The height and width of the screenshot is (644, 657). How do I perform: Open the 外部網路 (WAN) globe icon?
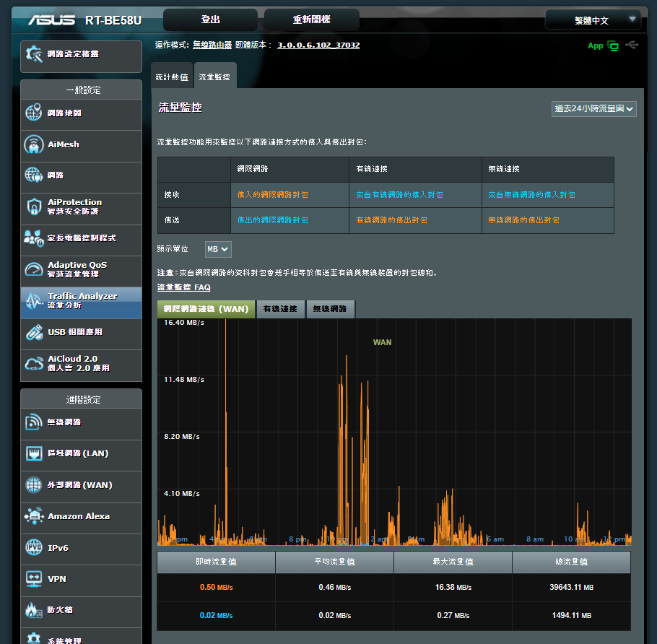pyautogui.click(x=33, y=484)
